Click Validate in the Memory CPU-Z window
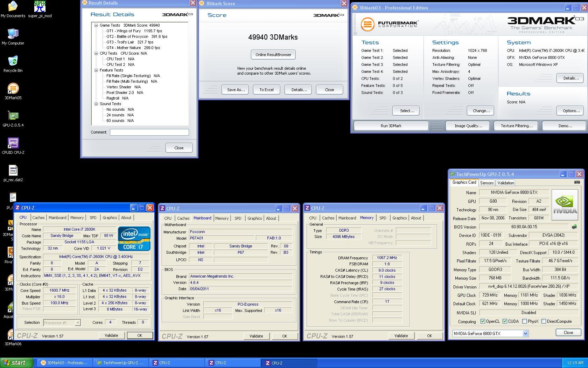The image size is (588, 368). (x=401, y=336)
